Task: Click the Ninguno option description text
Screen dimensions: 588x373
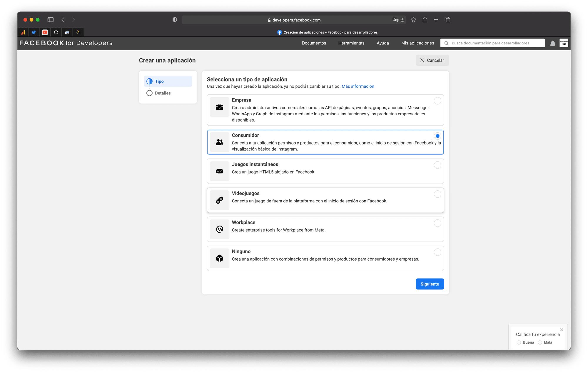Action: pyautogui.click(x=325, y=259)
